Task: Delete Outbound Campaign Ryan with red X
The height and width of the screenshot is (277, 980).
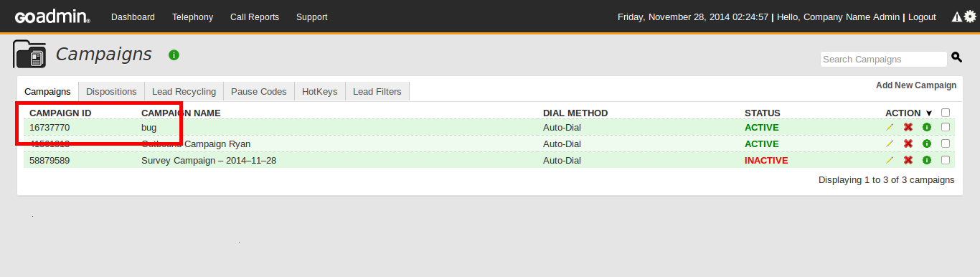Action: (x=908, y=144)
